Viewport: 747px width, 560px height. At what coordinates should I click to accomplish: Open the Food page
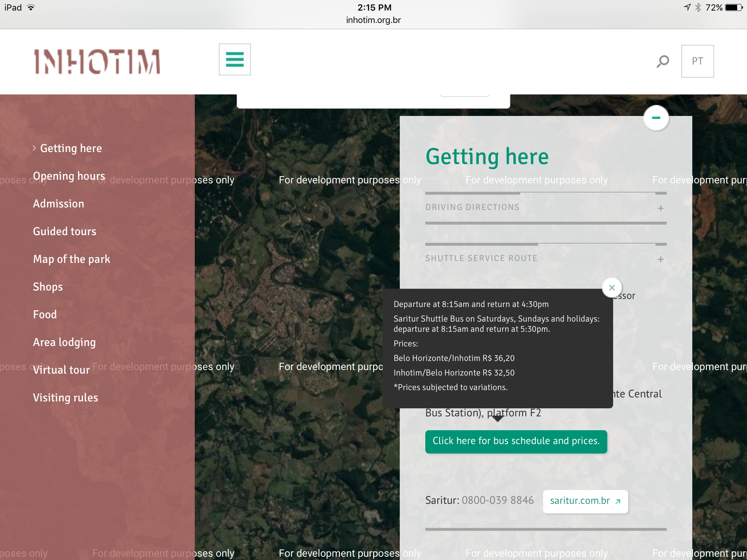[45, 315]
